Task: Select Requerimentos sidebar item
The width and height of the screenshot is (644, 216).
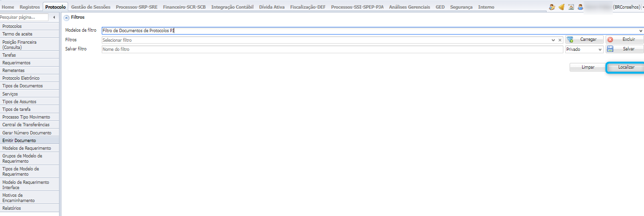Action: 30,63
